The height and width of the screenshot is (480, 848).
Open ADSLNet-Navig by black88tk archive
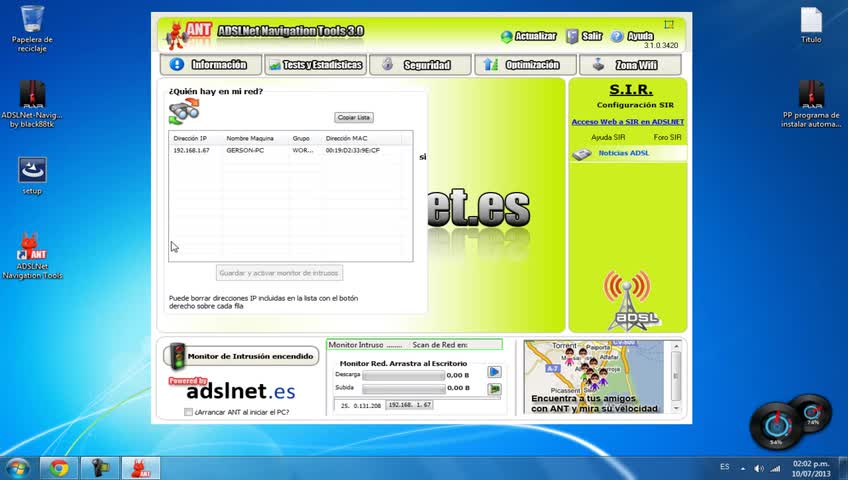pos(32,104)
